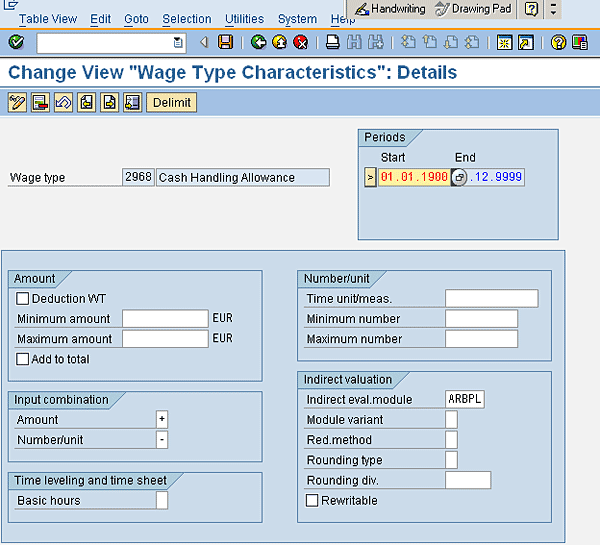The width and height of the screenshot is (600, 545).
Task: Toggle display/change pencil icon
Action: [17, 103]
